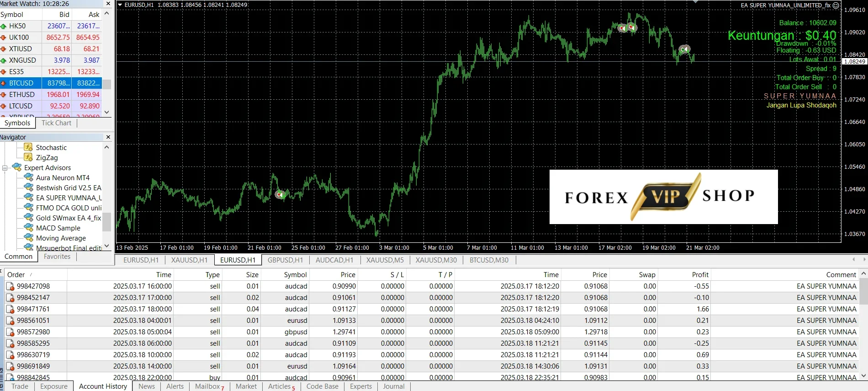Screen dimensions: 868x391
Task: Switch to the Trade terminal tab
Action: pos(20,386)
